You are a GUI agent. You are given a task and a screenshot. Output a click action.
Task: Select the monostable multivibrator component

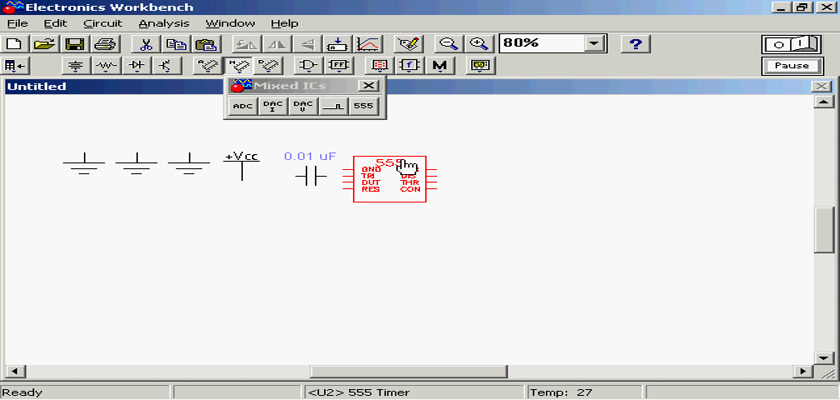pos(334,107)
